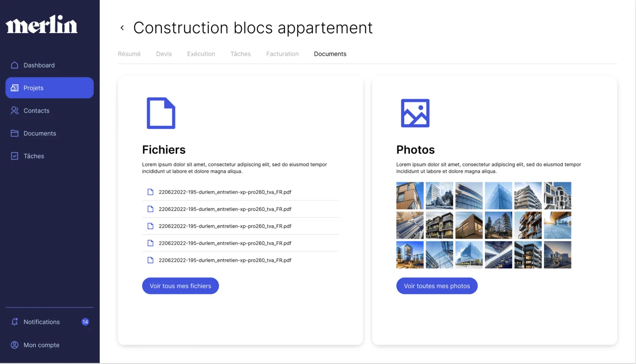Open the white modern apartment block photo
Viewport: 636px width, 364px height.
557,195
